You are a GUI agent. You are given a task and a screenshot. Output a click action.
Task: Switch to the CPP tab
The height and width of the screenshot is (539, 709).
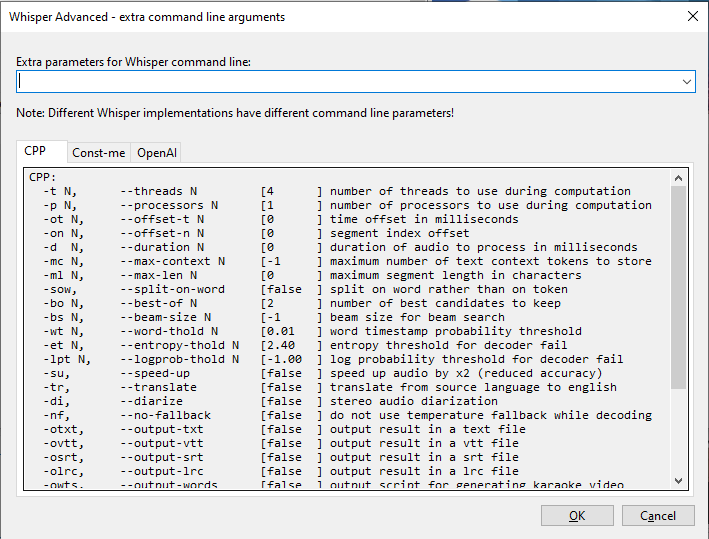pos(35,152)
